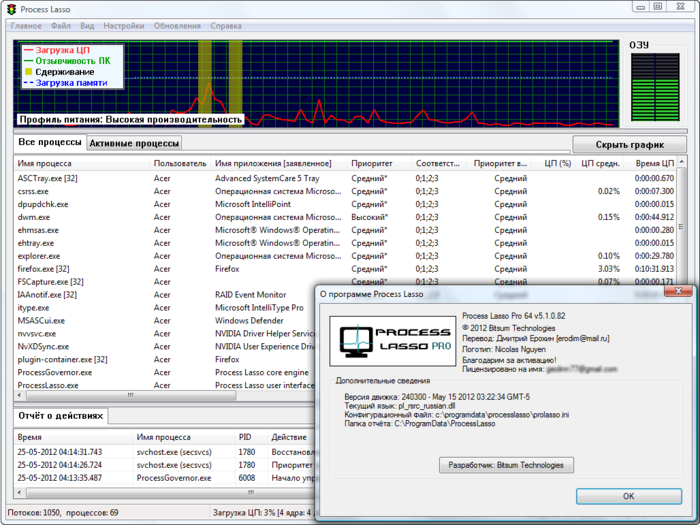Click the Время column header in action log
Image resolution: width=700 pixels, height=525 pixels.
(73, 437)
